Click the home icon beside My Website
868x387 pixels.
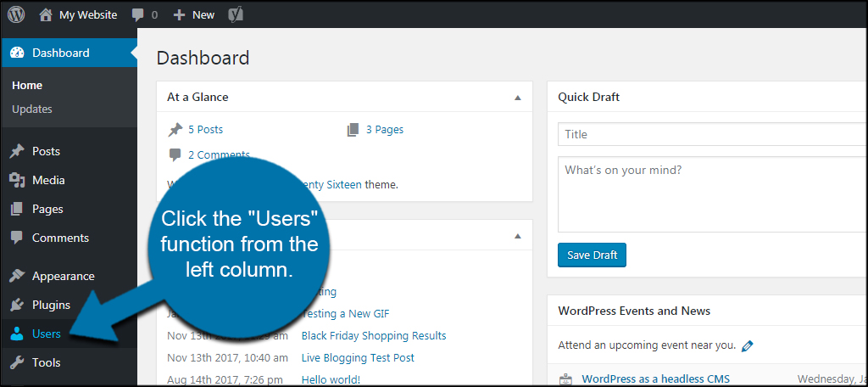(46, 15)
